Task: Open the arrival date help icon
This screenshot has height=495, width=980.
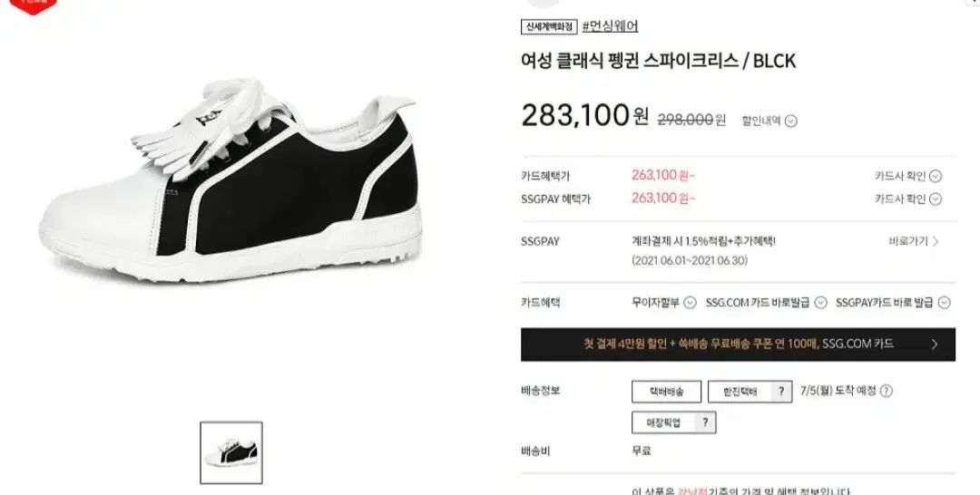Action: (887, 392)
